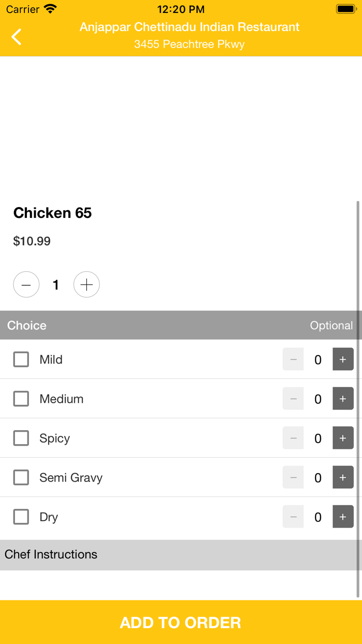
Task: Toggle the Dry checkbox
Action: point(21,517)
